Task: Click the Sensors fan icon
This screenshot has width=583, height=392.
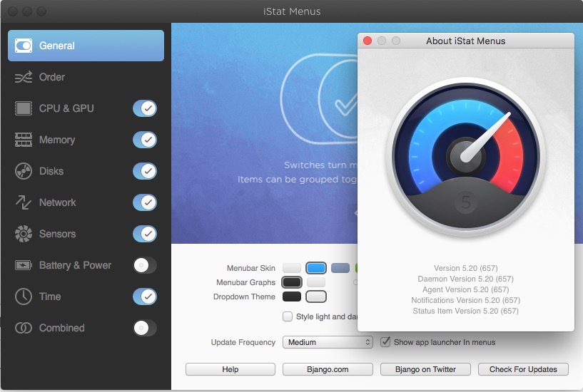Action: click(24, 234)
